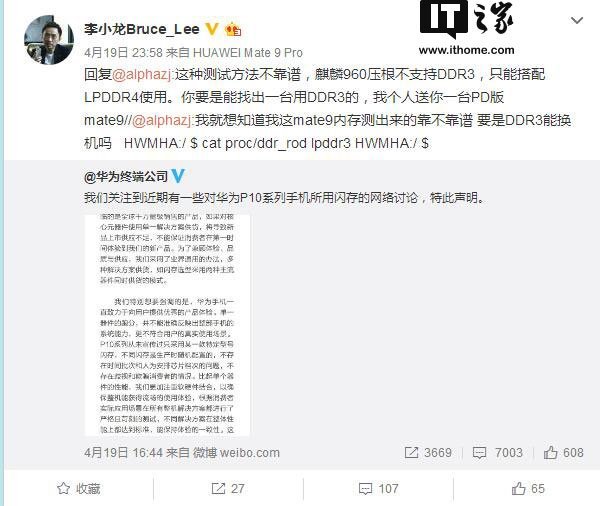Screen dimensions: 600x506
Task: Open the @华为终端公司 account link
Action: pyautogui.click(x=126, y=176)
